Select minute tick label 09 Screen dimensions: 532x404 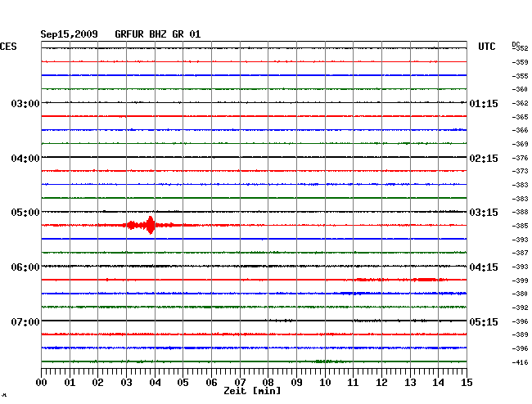click(296, 383)
